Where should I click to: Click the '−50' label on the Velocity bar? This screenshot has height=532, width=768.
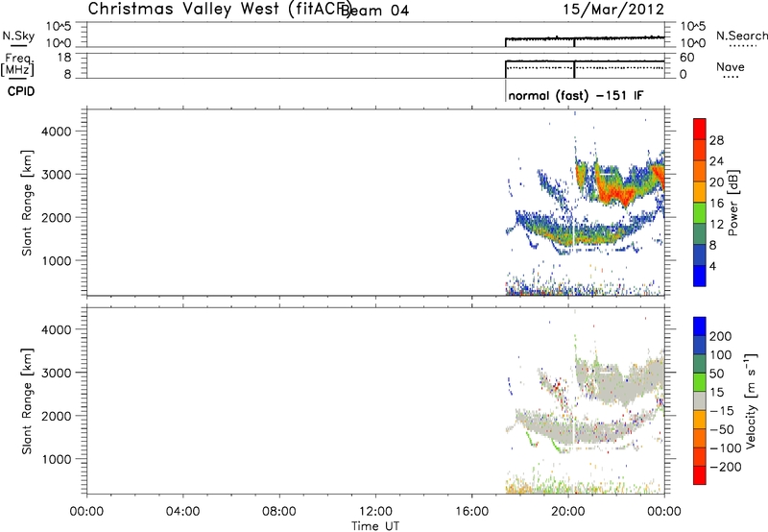[x=722, y=429]
